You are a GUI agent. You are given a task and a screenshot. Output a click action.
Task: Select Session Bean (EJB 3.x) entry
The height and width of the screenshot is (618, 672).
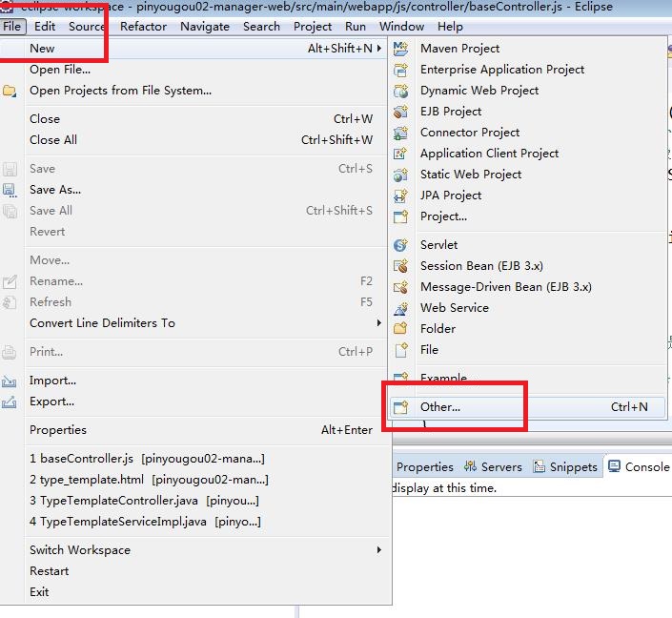527,266
